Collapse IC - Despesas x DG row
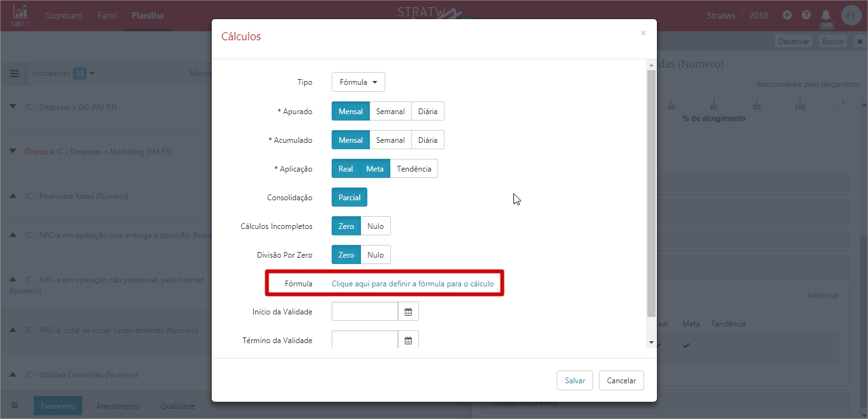868x419 pixels. coord(13,107)
